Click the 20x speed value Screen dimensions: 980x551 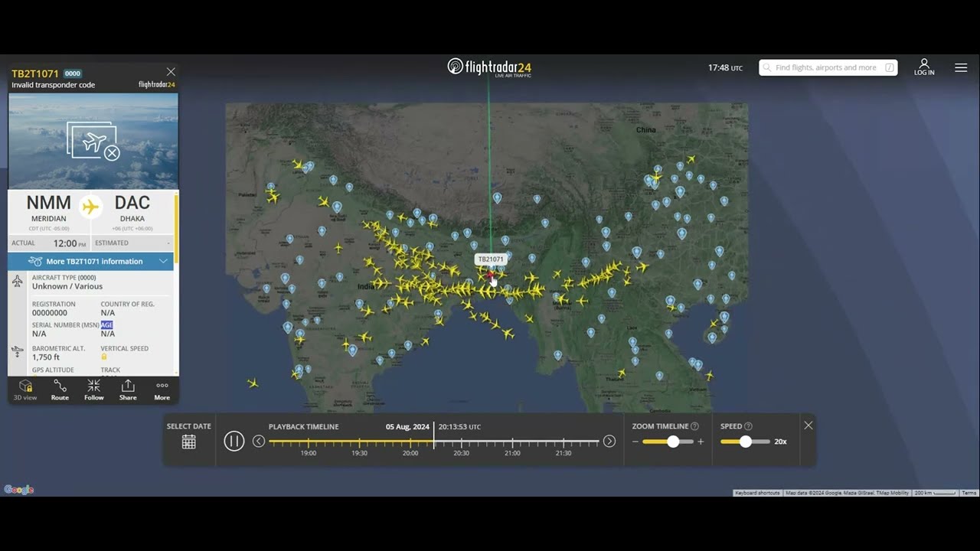point(780,442)
